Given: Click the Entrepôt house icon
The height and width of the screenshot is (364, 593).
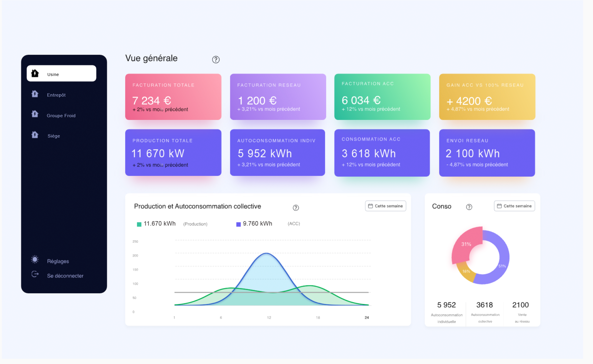Looking at the screenshot, I should click(x=35, y=94).
